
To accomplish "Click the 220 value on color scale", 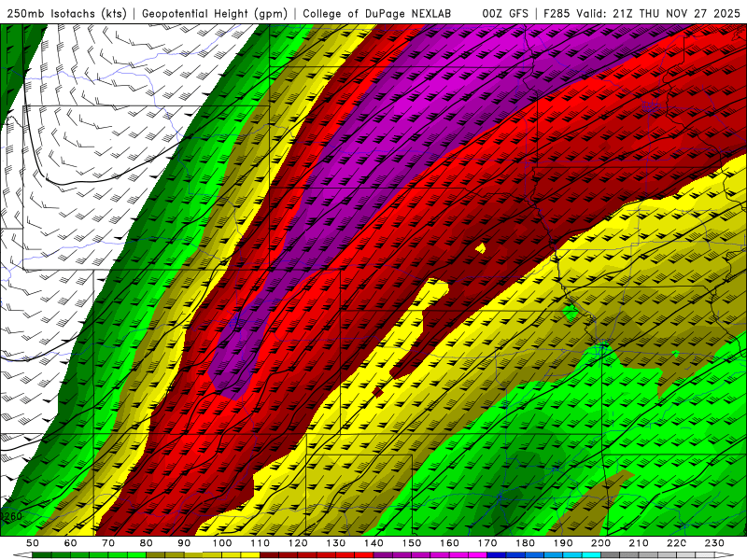I will (677, 543).
